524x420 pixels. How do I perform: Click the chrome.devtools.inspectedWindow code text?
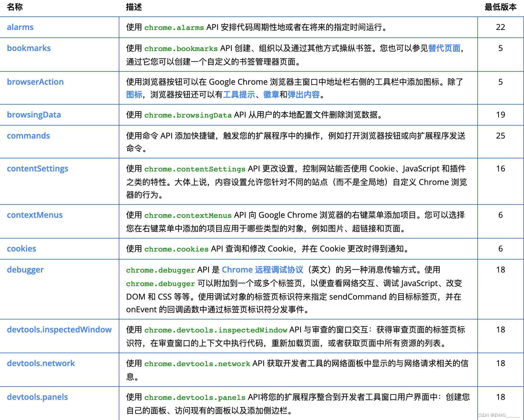click(x=216, y=330)
